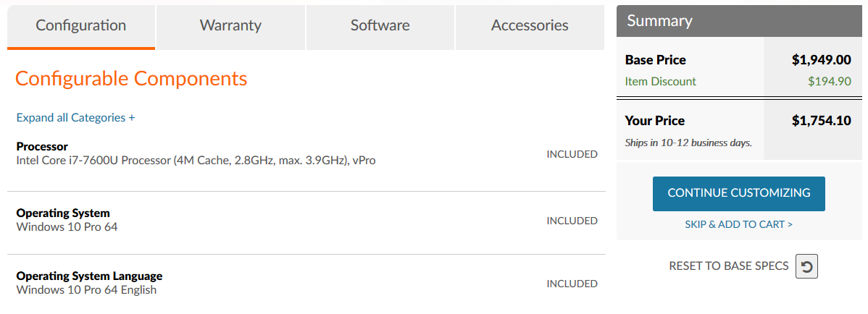
Task: Click Skip & Add to Cart link
Action: (x=738, y=224)
